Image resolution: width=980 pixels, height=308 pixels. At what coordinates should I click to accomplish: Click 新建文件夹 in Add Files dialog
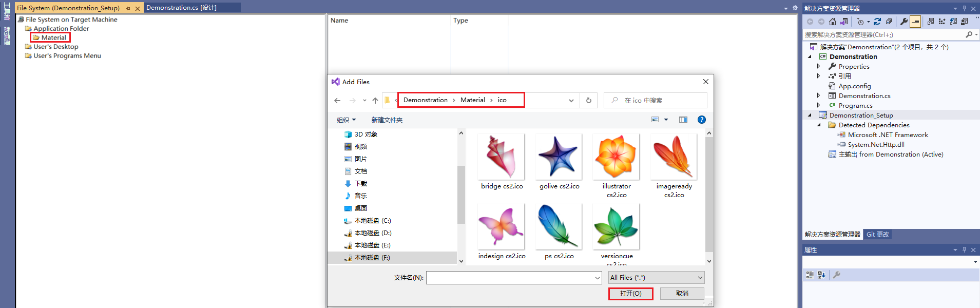coord(387,120)
